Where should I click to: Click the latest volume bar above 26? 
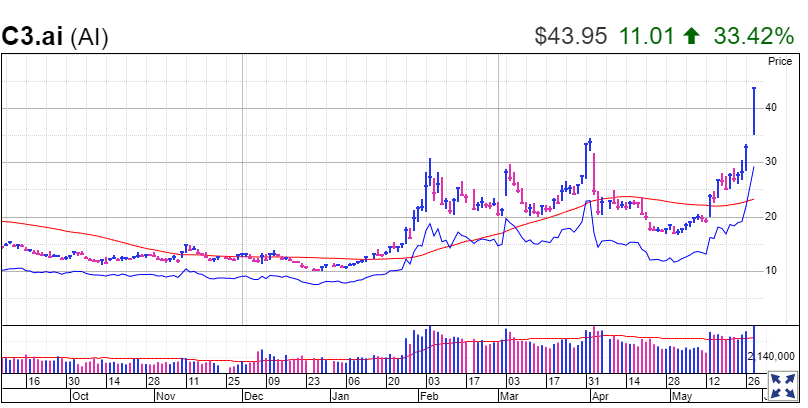pyautogui.click(x=754, y=349)
